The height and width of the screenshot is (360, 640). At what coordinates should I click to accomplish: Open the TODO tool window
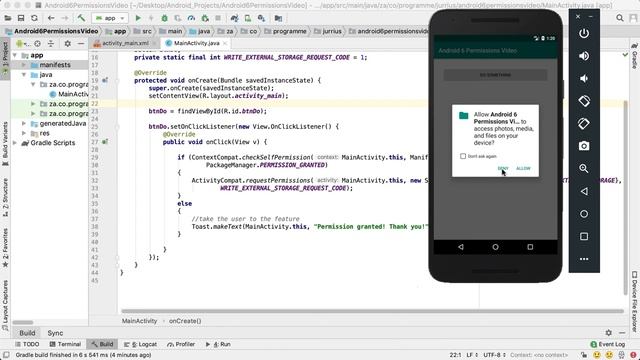(x=27, y=344)
